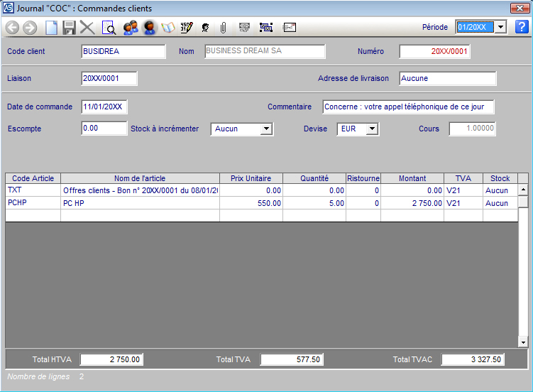Click the Code client field BUSIDREA
Screen dimensions: 533x392
click(123, 51)
